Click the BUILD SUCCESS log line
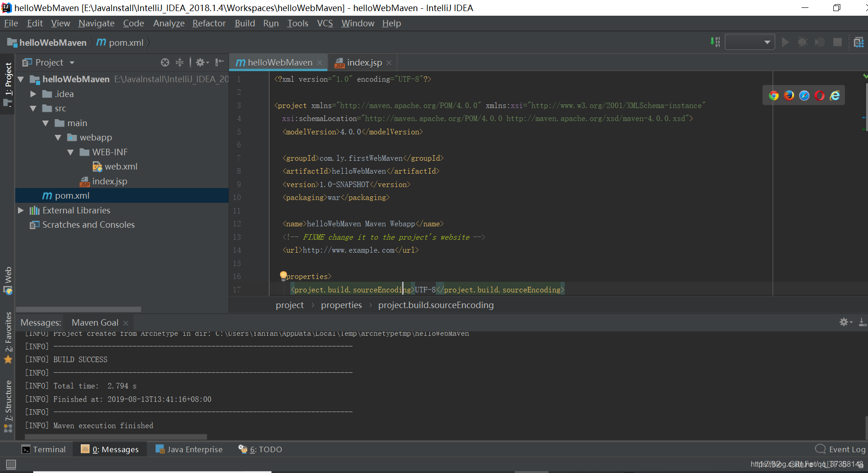Viewport: 868px width, 473px height. [x=80, y=359]
